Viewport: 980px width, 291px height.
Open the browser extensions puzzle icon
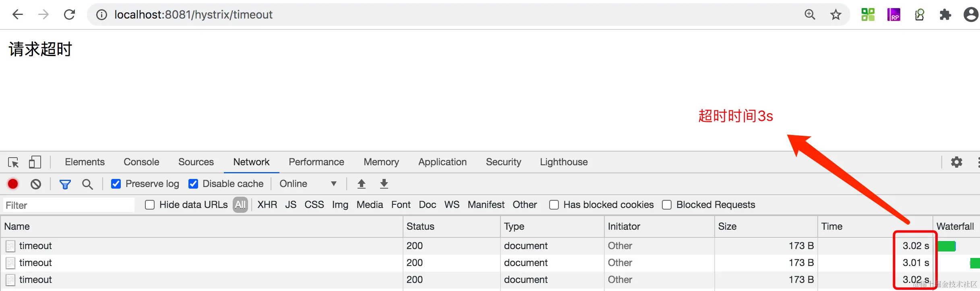tap(945, 15)
